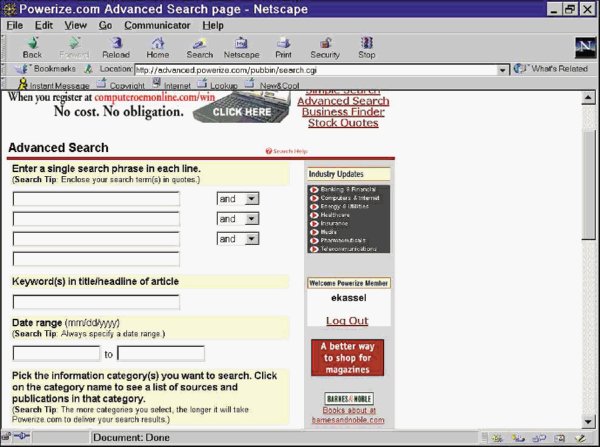Open the Business Finder link
Viewport: 600px width, 447px height.
click(343, 112)
